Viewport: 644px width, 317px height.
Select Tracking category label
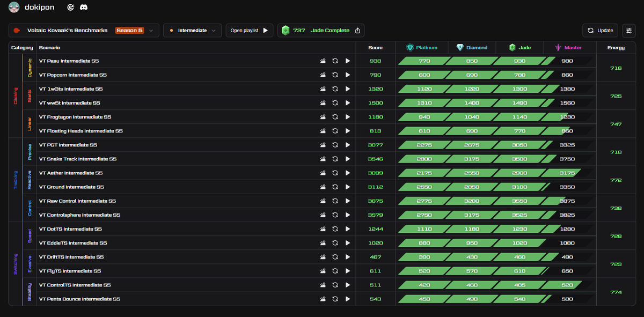pos(16,180)
